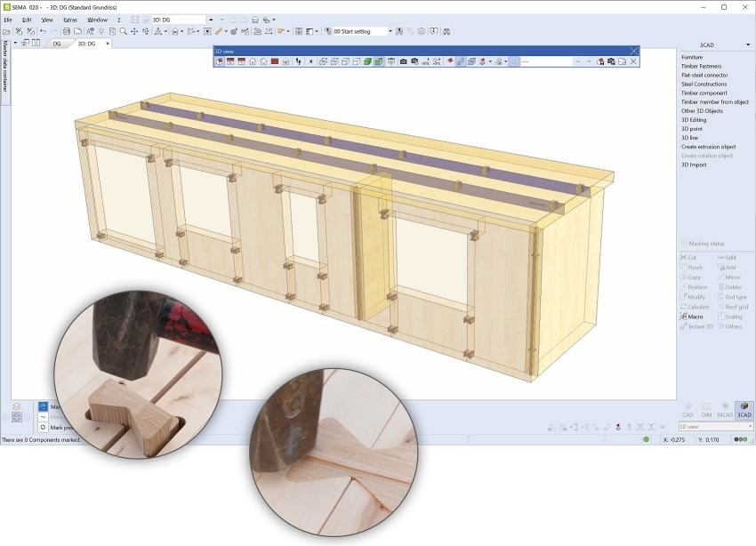
Task: Open the 3D: DG drawing selector dropdown
Action: pyautogui.click(x=179, y=20)
